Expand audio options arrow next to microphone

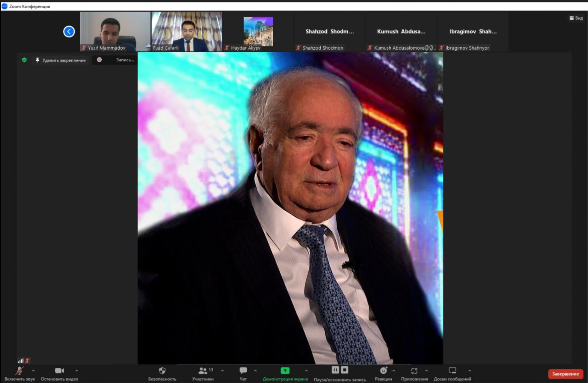(33, 371)
